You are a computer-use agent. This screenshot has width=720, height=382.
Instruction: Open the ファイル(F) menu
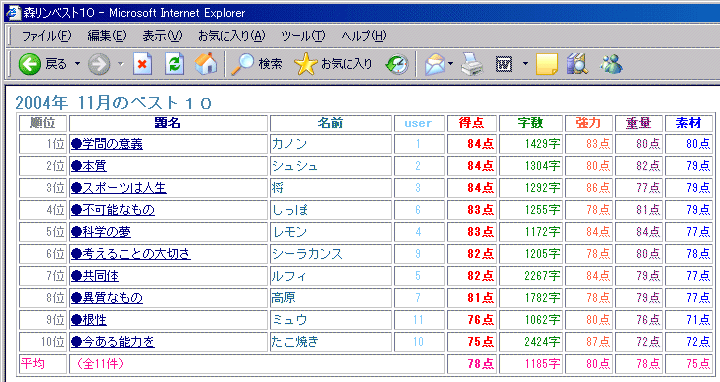[x=47, y=36]
